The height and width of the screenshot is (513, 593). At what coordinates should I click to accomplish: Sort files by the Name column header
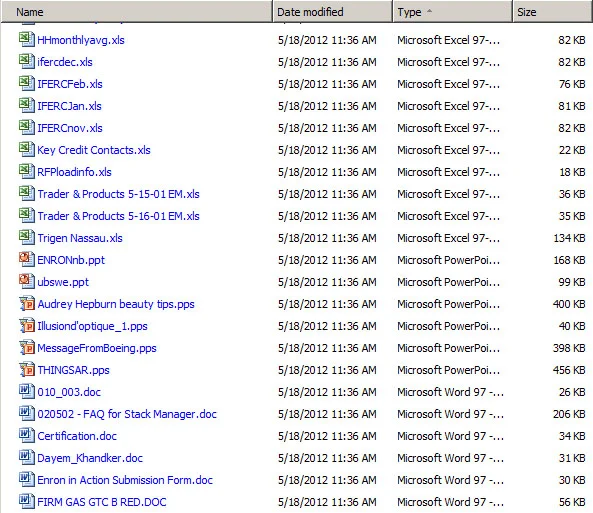tap(137, 12)
